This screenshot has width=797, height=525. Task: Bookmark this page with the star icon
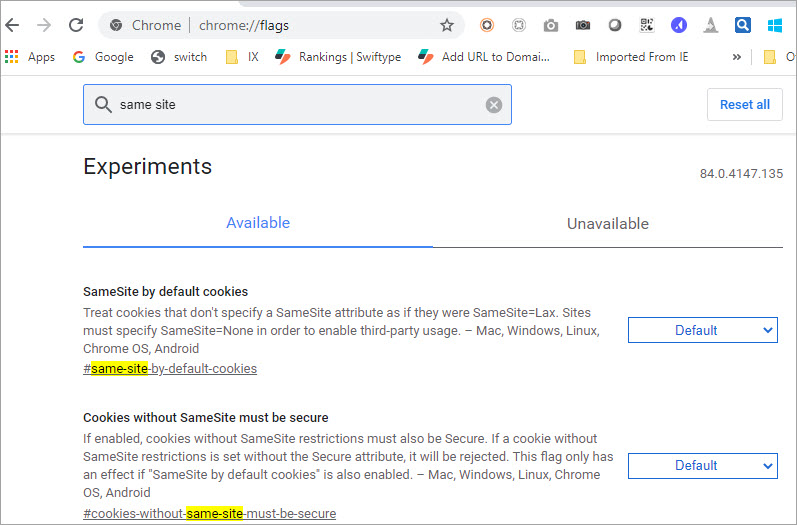[446, 25]
